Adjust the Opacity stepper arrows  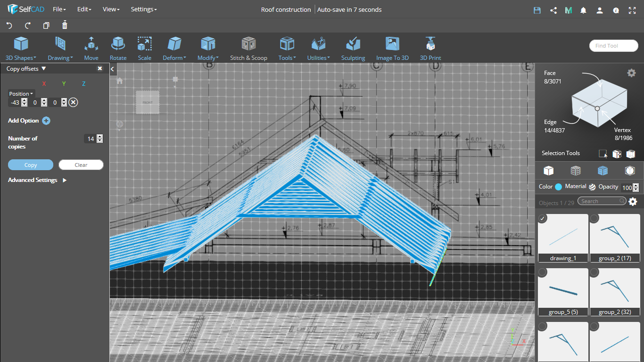click(636, 187)
